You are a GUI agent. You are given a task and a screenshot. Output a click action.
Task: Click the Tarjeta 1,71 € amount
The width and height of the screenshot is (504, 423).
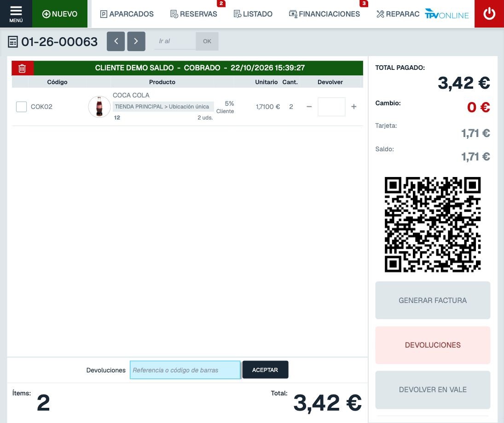pos(475,133)
